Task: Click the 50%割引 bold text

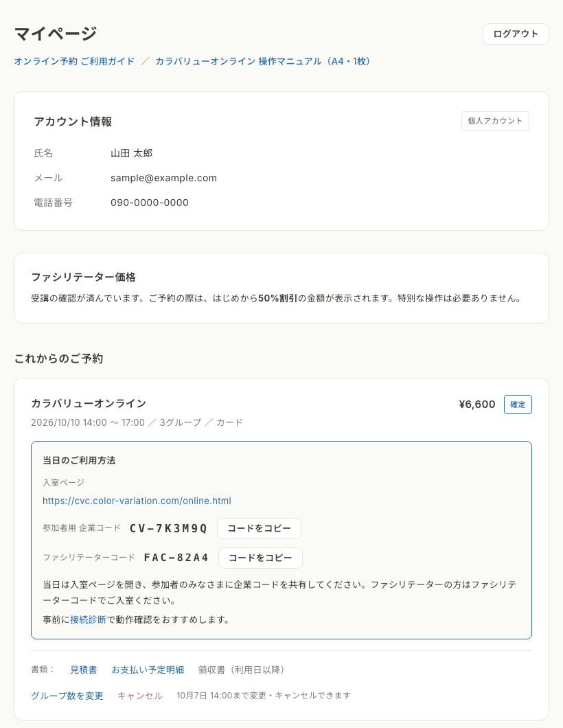Action: pyautogui.click(x=277, y=298)
